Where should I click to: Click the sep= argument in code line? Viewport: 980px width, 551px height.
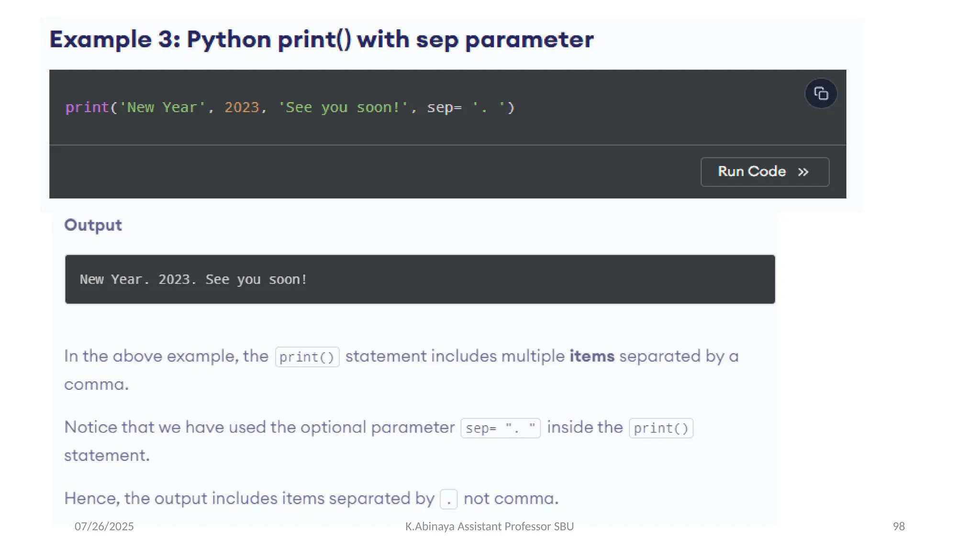click(444, 108)
